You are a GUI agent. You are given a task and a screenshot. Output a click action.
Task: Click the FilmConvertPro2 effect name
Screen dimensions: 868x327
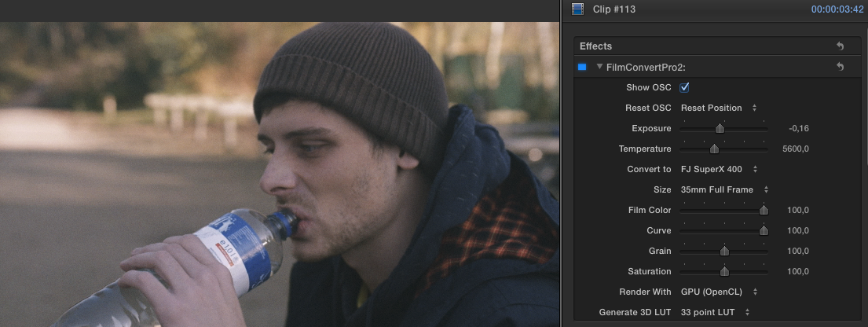point(646,67)
